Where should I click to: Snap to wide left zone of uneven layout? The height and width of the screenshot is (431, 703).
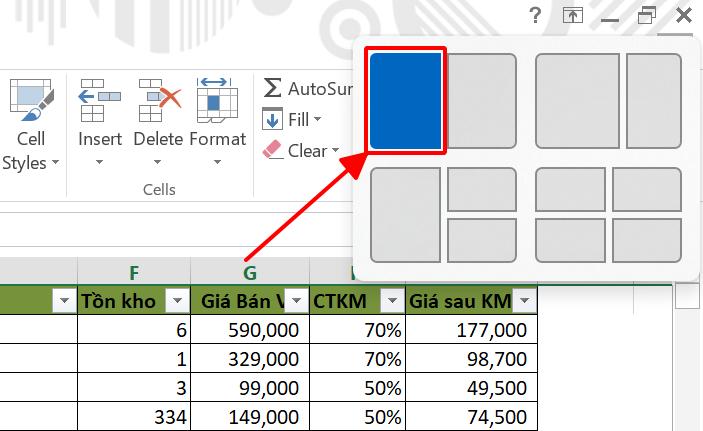click(577, 101)
